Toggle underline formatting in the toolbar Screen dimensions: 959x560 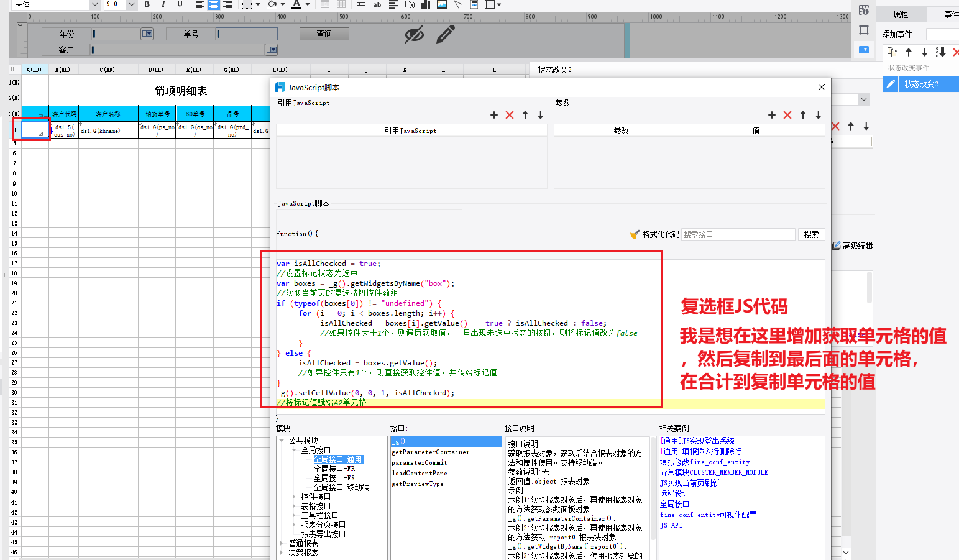[x=180, y=4]
